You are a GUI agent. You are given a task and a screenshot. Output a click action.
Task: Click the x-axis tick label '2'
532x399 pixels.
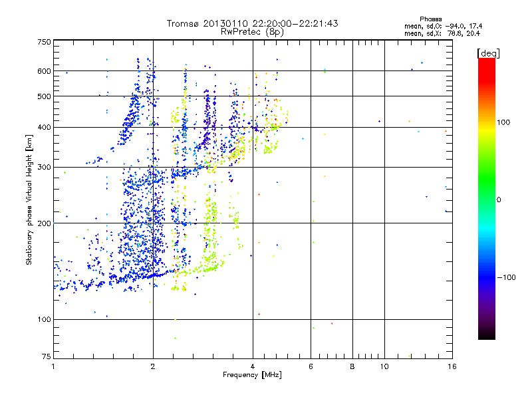click(x=153, y=366)
